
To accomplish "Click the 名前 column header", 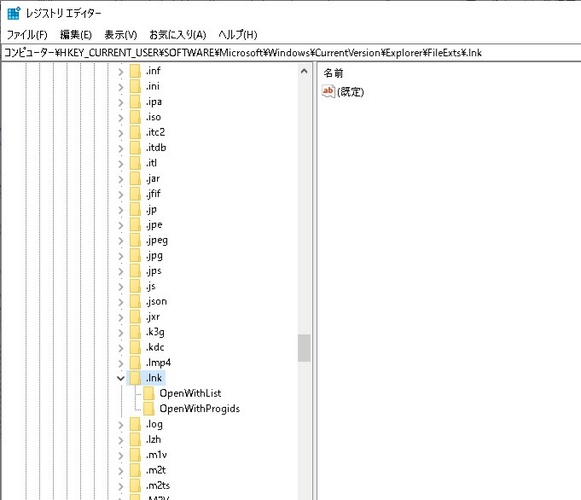I will point(333,73).
